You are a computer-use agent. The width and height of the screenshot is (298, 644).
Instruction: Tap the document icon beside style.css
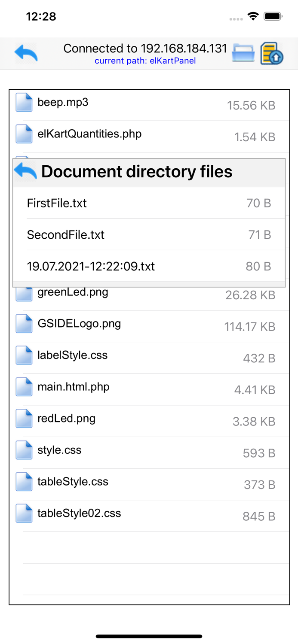pyautogui.click(x=24, y=450)
